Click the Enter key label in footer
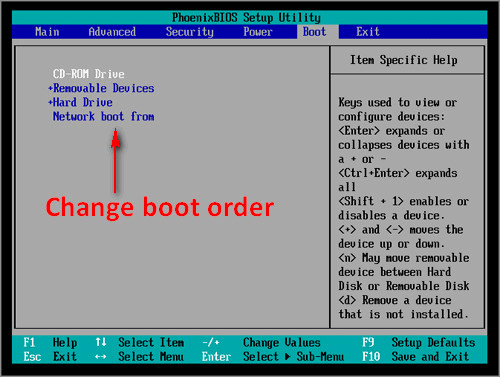 click(x=216, y=357)
